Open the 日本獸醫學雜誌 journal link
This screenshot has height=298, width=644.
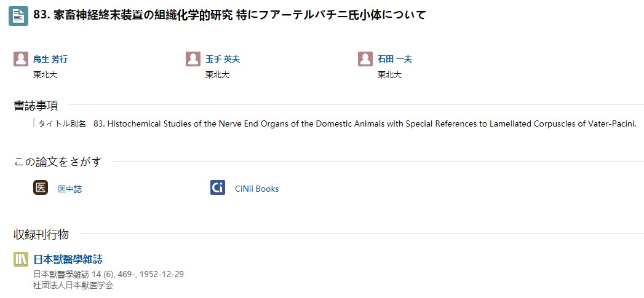pos(68,259)
